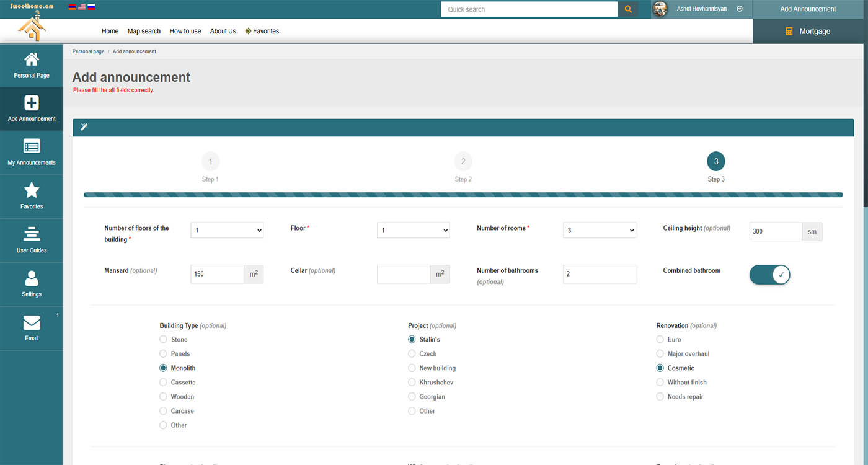Click the Personal Page house icon
Image resolution: width=868 pixels, height=465 pixels.
pos(32,60)
